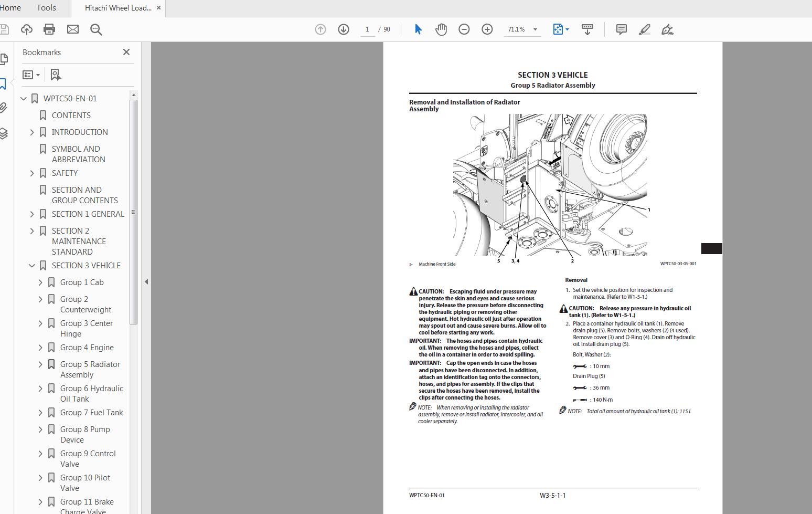Expand the SECTION 1 GENERAL bookmark

click(x=31, y=214)
